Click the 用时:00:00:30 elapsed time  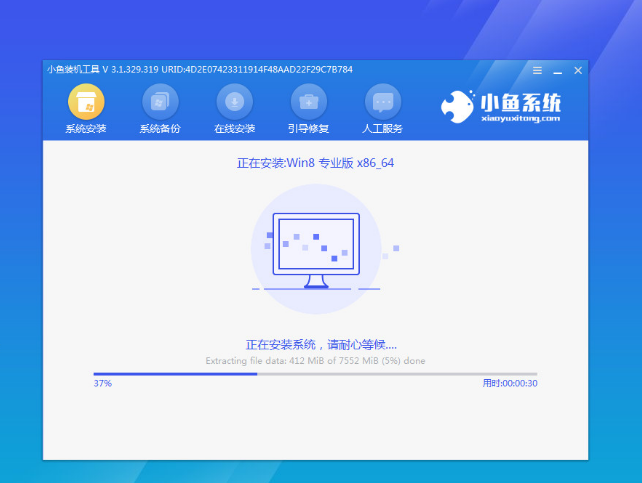click(x=510, y=383)
